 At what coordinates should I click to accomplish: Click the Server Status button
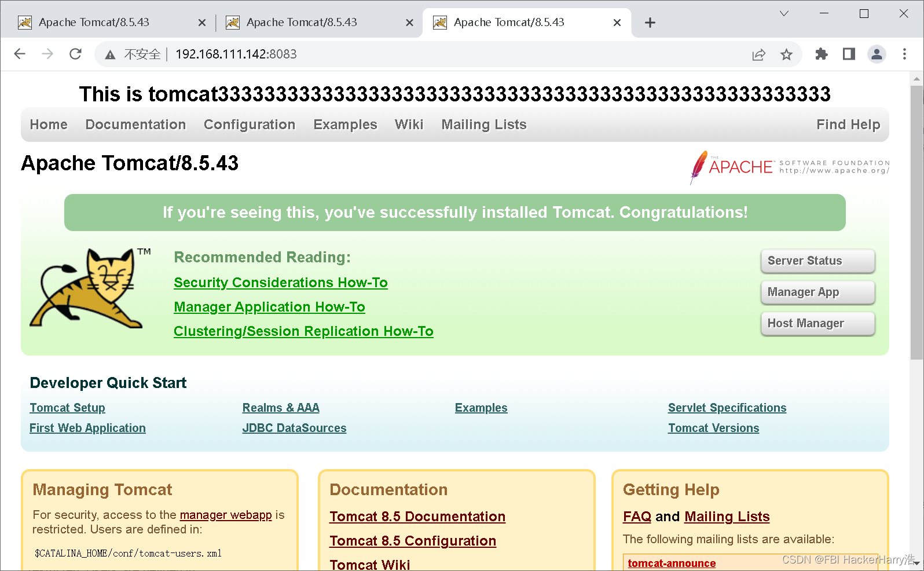[x=817, y=261]
